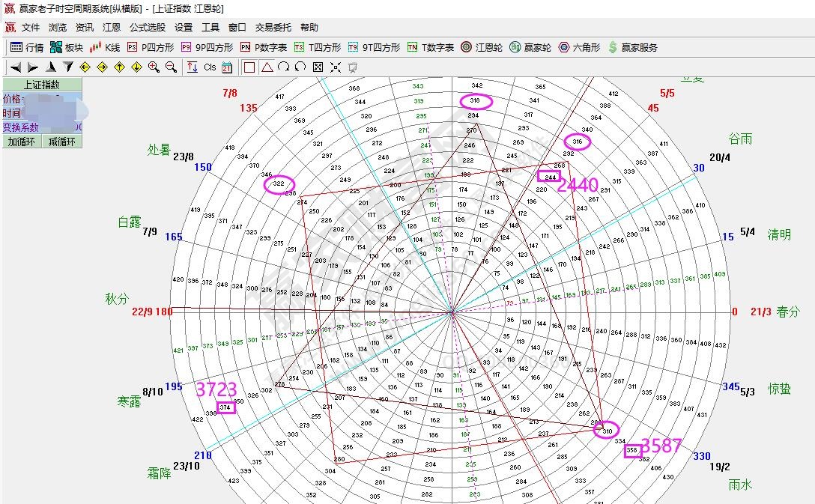Click the zoom in magnifier icon

pos(154,67)
